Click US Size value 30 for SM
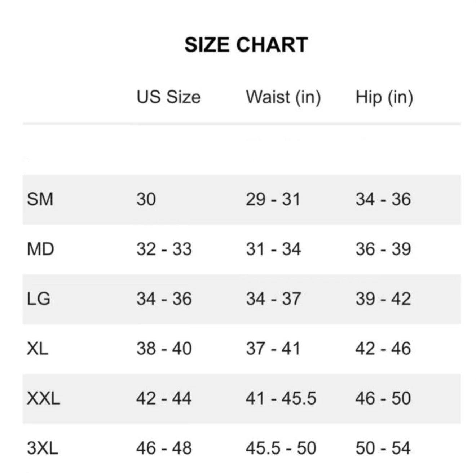The height and width of the screenshot is (473, 476). point(146,199)
